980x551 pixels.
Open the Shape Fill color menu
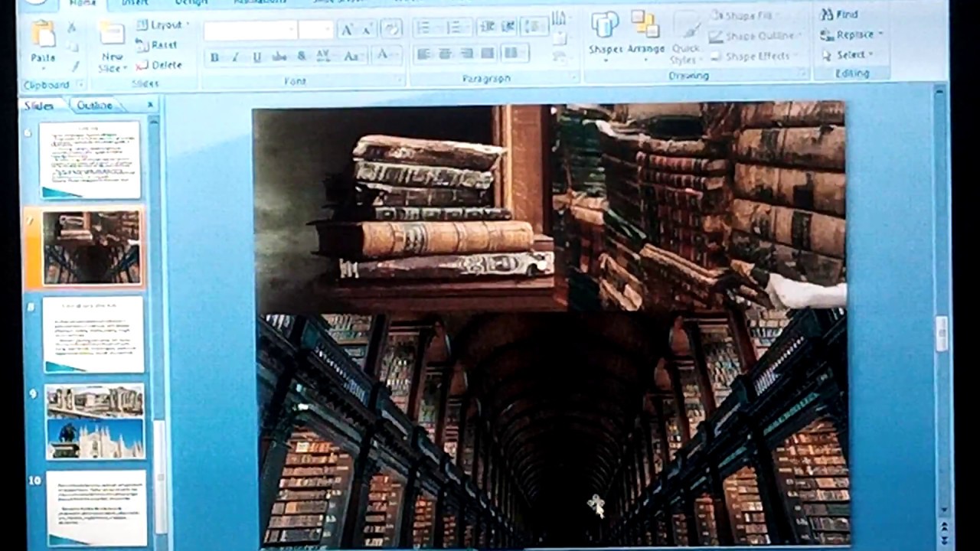[x=743, y=15]
